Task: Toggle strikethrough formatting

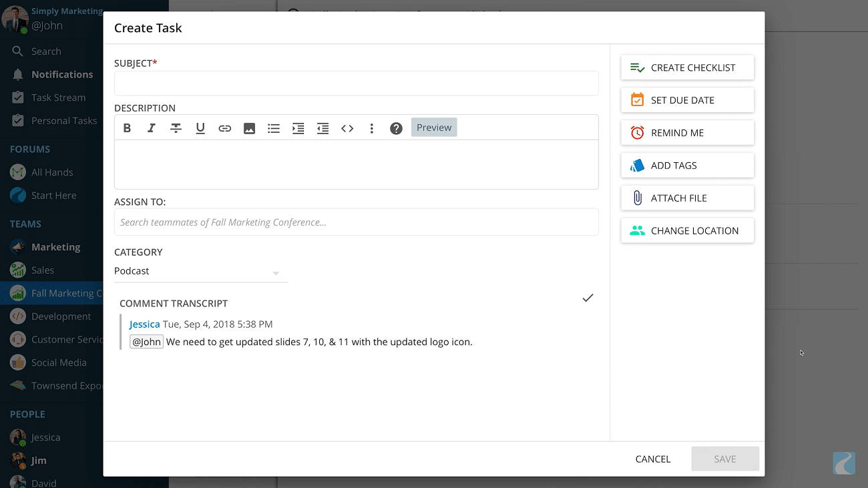Action: 176,128
